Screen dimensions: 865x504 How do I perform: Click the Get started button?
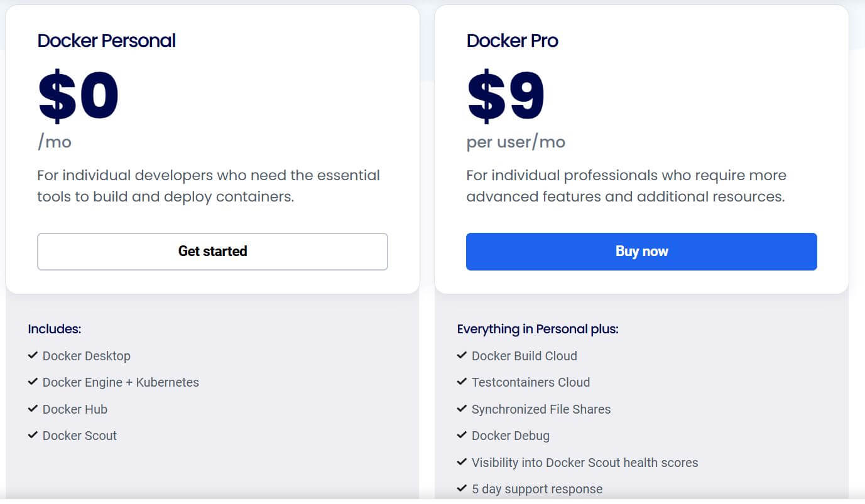[212, 252]
